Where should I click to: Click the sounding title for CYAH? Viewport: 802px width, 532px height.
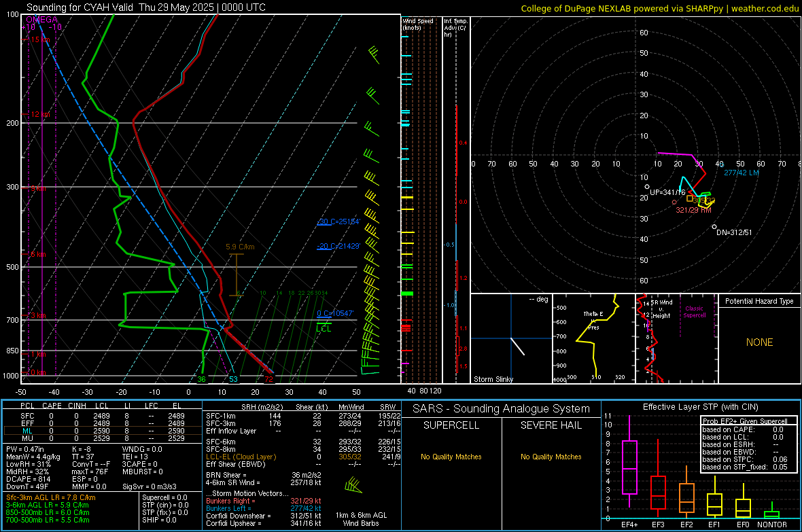pos(145,7)
